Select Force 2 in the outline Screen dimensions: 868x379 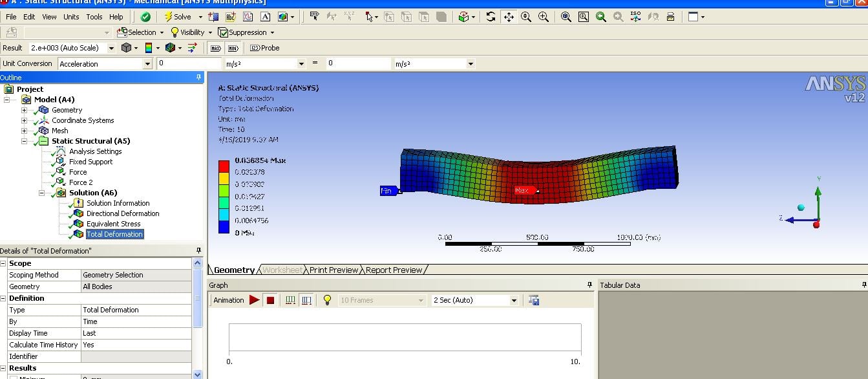(x=81, y=182)
